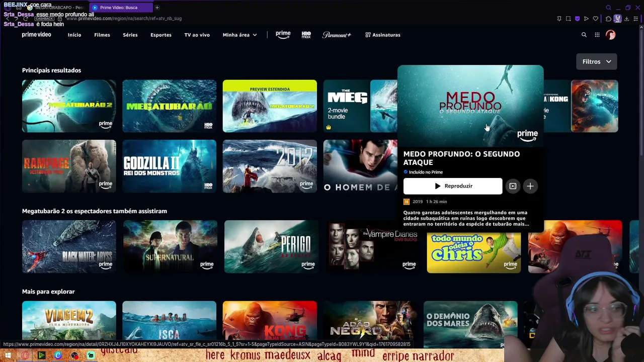Image resolution: width=644 pixels, height=362 pixels.
Task: Open Todo Mundo Odeia o Chris thumbnail
Action: (x=473, y=253)
